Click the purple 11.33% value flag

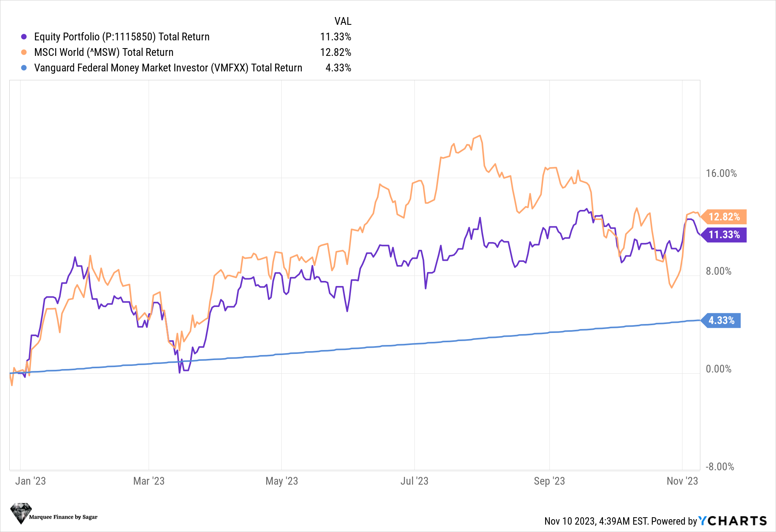[724, 235]
